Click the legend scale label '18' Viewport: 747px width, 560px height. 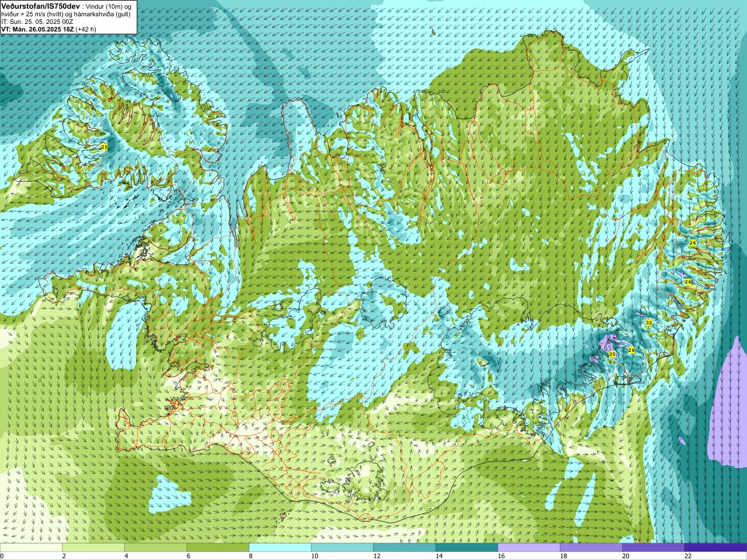(564, 556)
